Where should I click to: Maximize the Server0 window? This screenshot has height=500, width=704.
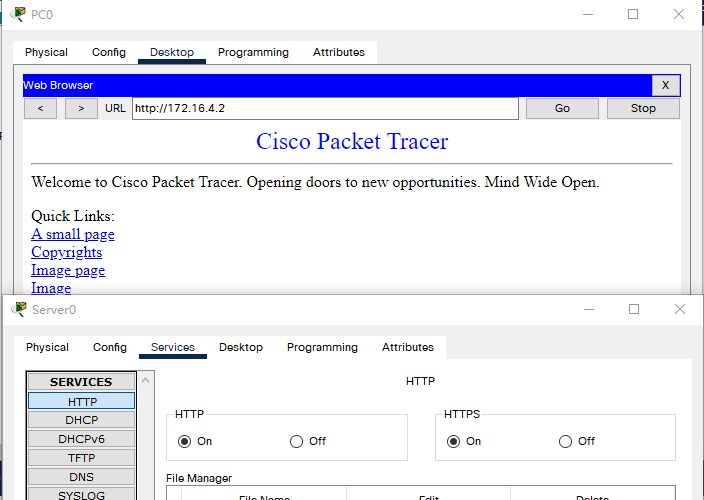tap(634, 309)
